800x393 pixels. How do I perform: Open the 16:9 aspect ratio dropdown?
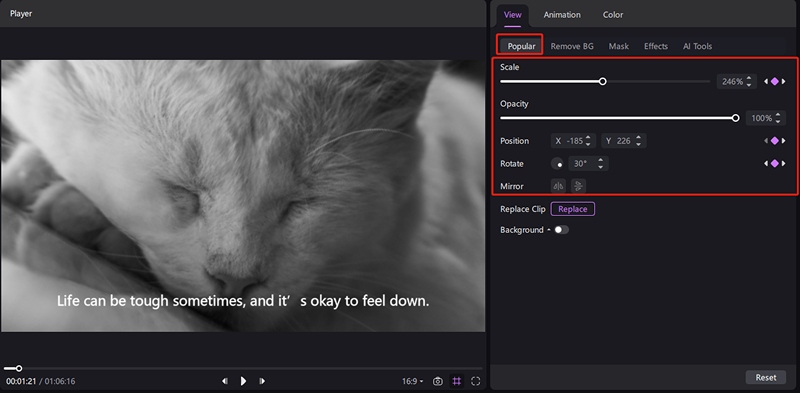point(413,381)
